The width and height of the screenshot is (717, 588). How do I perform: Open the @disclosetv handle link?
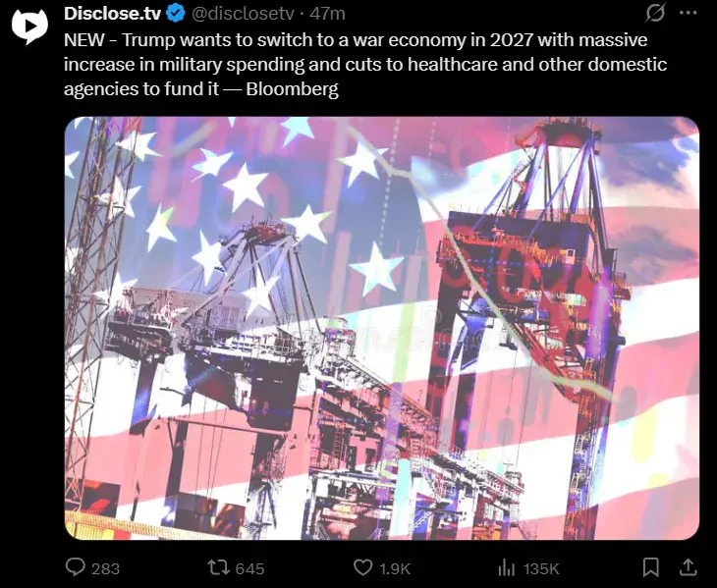coord(243,14)
